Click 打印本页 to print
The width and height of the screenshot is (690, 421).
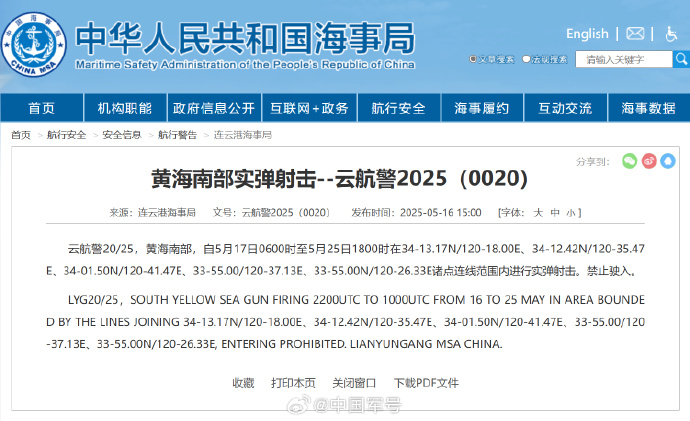point(293,383)
